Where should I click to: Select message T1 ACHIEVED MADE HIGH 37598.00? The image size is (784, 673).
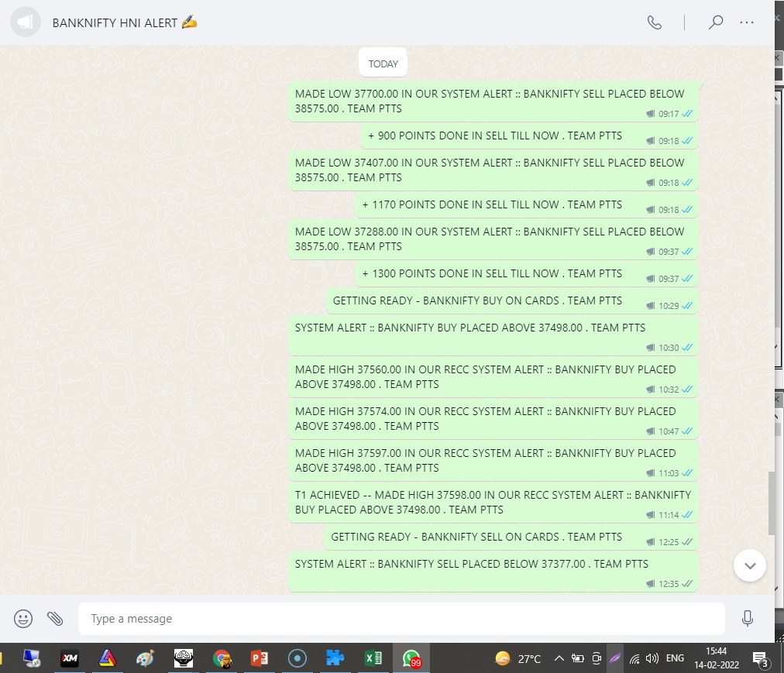[x=493, y=503]
